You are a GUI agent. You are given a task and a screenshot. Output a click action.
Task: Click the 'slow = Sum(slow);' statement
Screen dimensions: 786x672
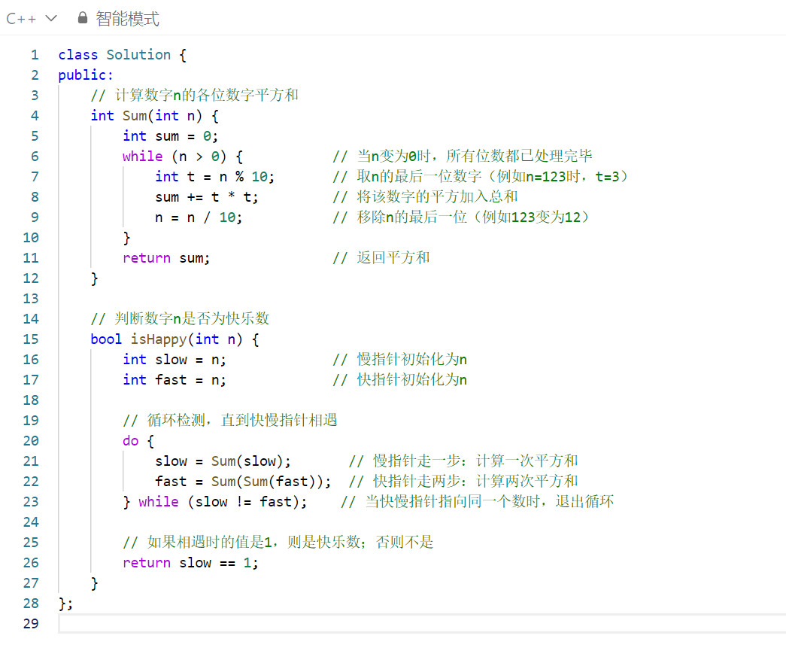coord(223,461)
